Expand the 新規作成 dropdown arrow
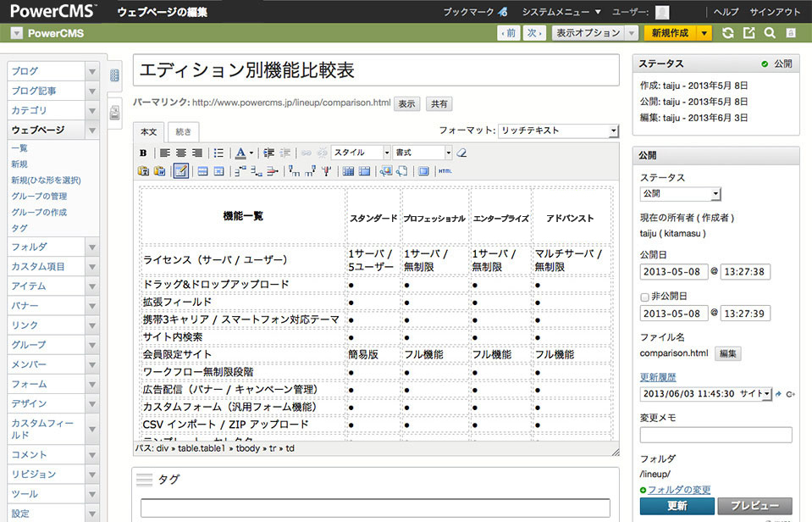 pyautogui.click(x=704, y=33)
